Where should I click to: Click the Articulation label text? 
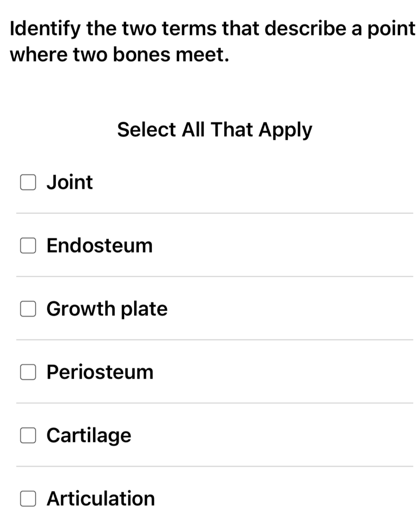pyautogui.click(x=100, y=499)
